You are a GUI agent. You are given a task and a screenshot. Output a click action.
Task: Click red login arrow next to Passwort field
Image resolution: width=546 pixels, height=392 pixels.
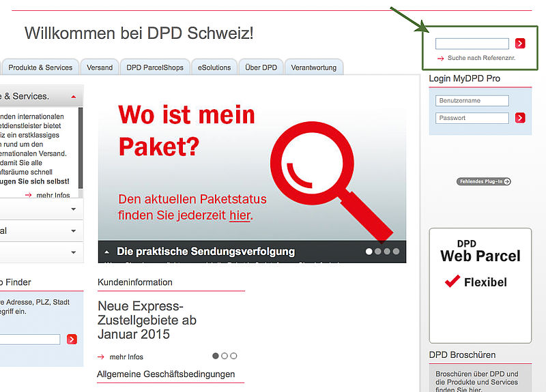pos(520,118)
